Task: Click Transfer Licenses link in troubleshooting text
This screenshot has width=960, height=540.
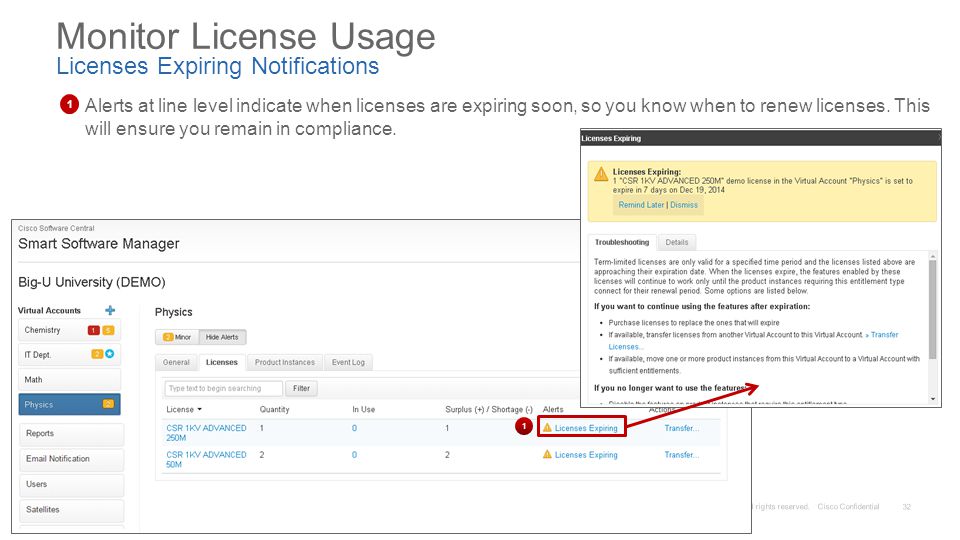Action: [x=884, y=335]
